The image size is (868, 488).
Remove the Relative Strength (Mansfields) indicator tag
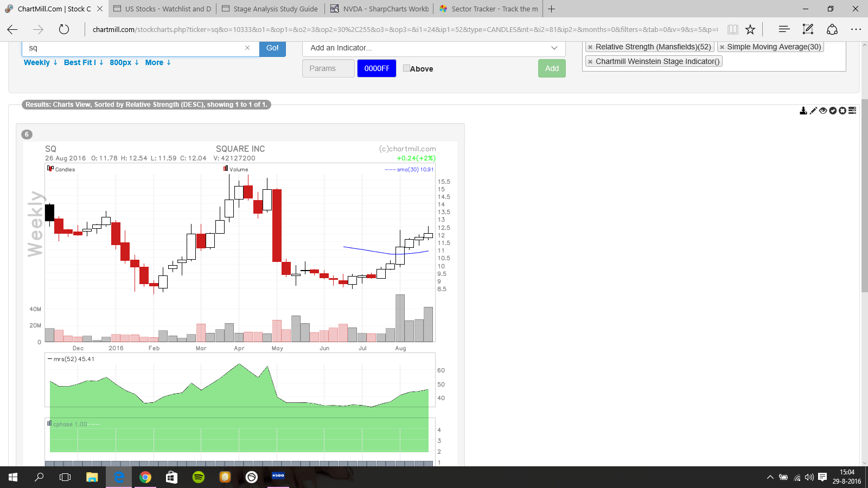coord(590,47)
